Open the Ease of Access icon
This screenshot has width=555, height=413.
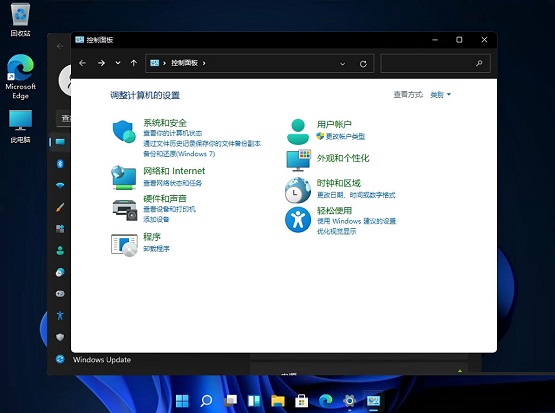click(x=298, y=220)
